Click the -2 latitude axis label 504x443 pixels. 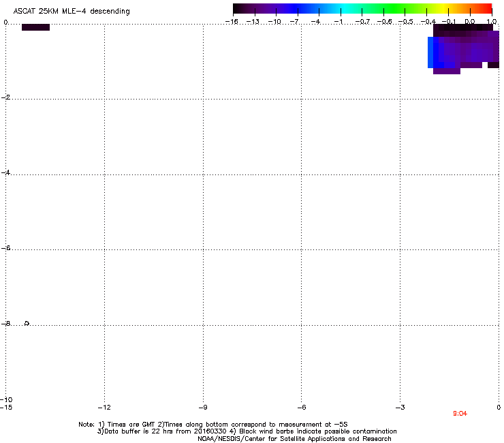[5, 97]
